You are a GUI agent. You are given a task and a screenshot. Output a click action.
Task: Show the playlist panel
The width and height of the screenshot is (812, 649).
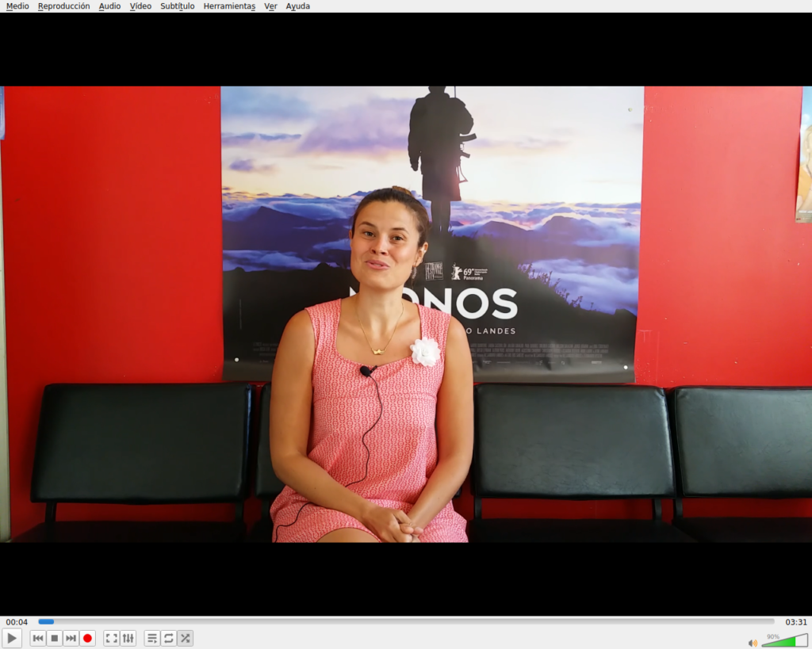152,639
